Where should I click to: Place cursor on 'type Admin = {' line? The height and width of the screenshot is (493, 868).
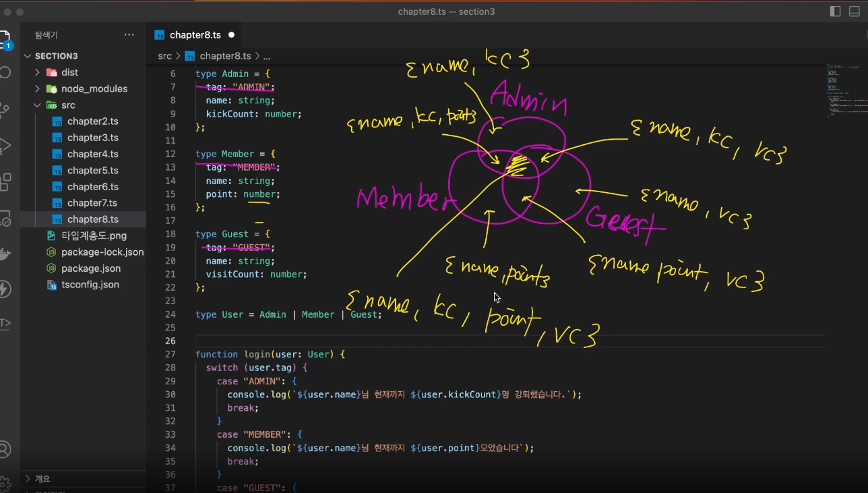tap(232, 74)
